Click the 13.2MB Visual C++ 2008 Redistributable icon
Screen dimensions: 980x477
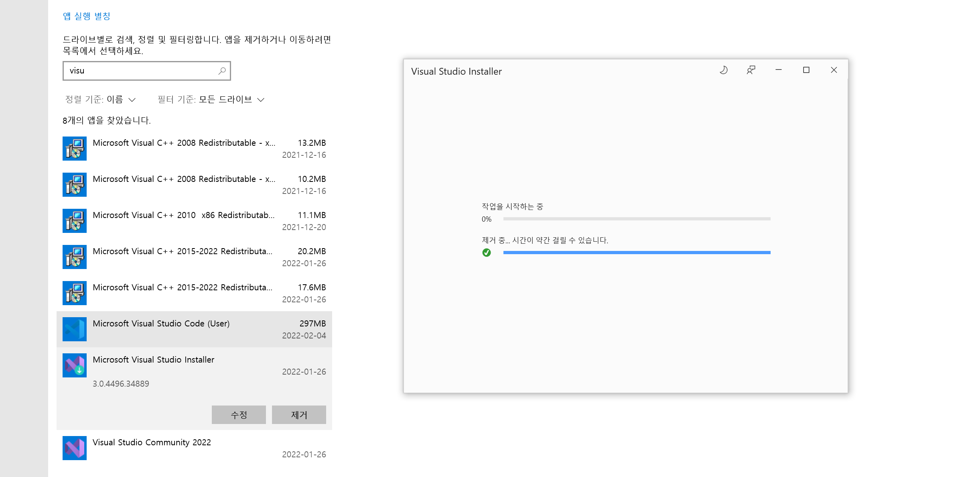click(75, 149)
